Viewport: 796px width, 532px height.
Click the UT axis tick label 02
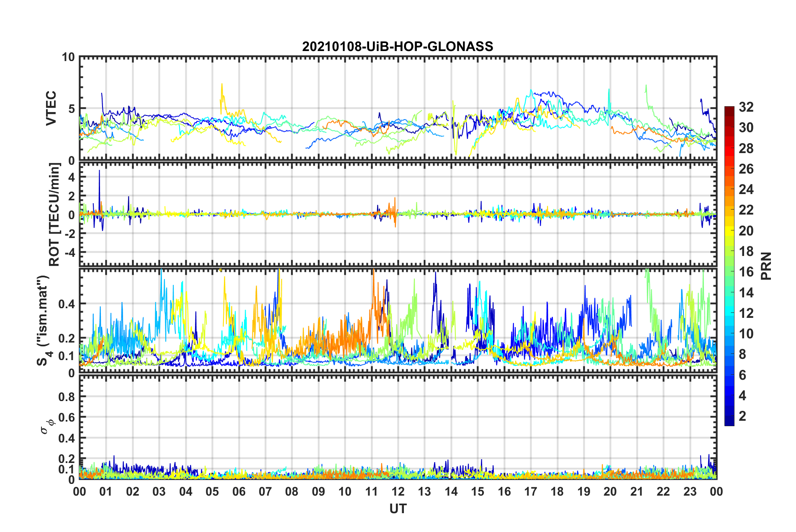133,491
